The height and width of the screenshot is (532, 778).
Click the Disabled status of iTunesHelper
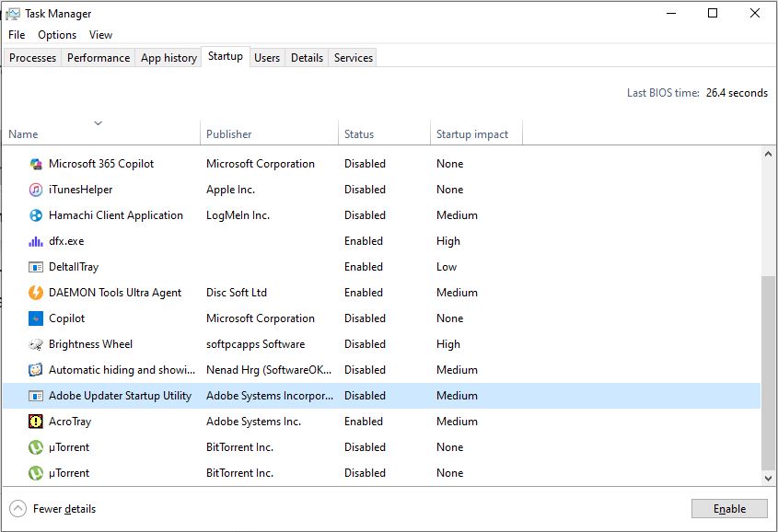[365, 190]
